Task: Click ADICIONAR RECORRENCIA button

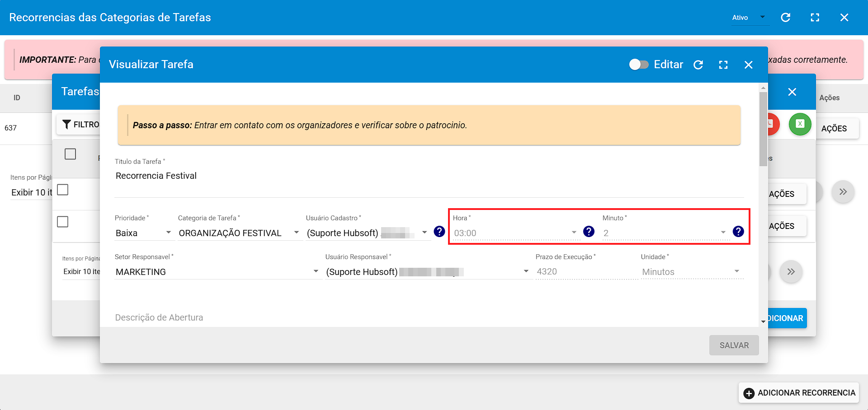Action: [799, 393]
